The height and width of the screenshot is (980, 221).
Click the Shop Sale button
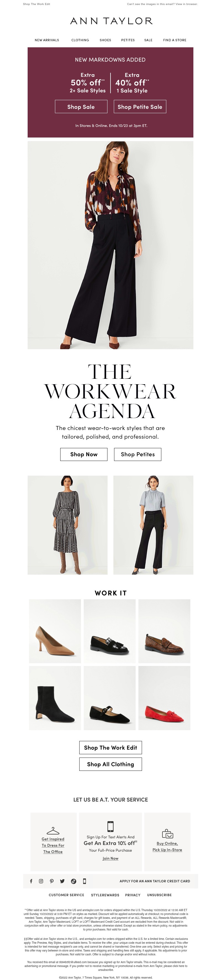[x=81, y=107]
